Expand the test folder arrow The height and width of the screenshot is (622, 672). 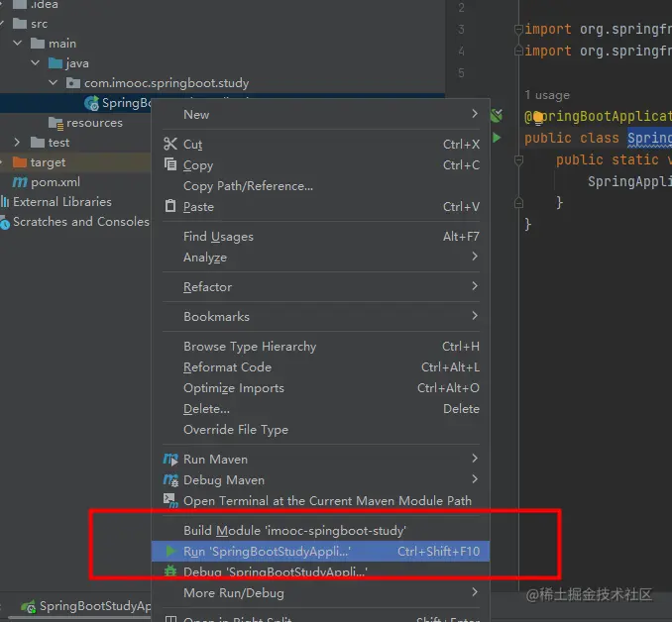tap(17, 143)
